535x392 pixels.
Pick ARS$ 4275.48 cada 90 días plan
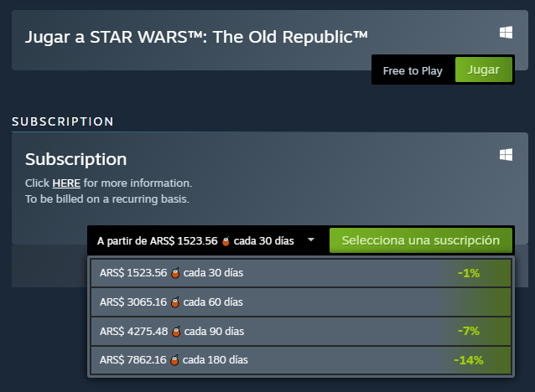pos(301,332)
